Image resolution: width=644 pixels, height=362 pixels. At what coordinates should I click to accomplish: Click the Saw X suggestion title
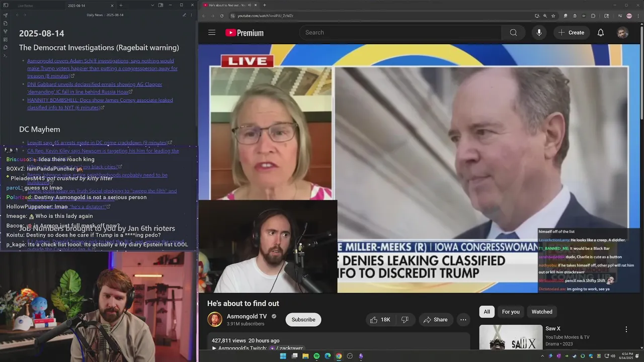[552, 329]
